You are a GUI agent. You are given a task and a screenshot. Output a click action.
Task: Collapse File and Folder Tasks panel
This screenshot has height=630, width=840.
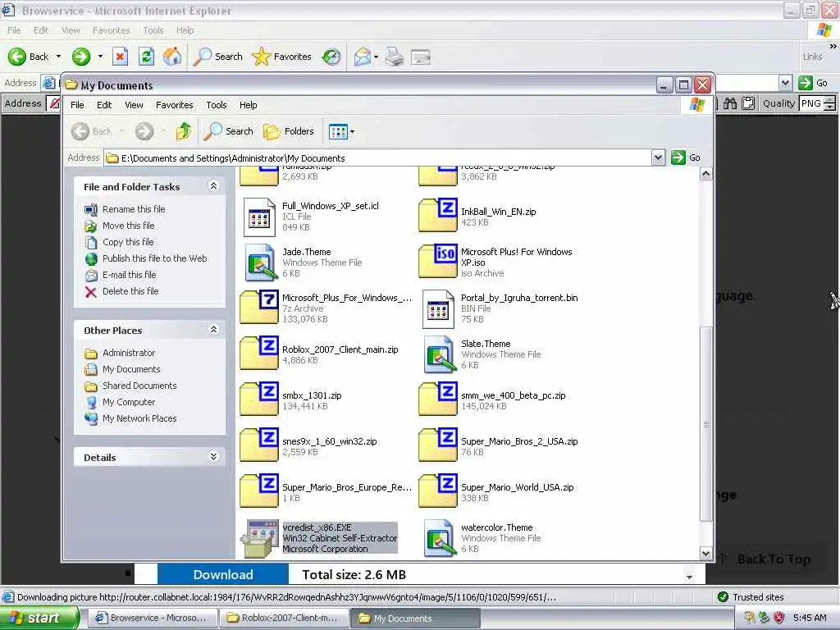pyautogui.click(x=213, y=186)
